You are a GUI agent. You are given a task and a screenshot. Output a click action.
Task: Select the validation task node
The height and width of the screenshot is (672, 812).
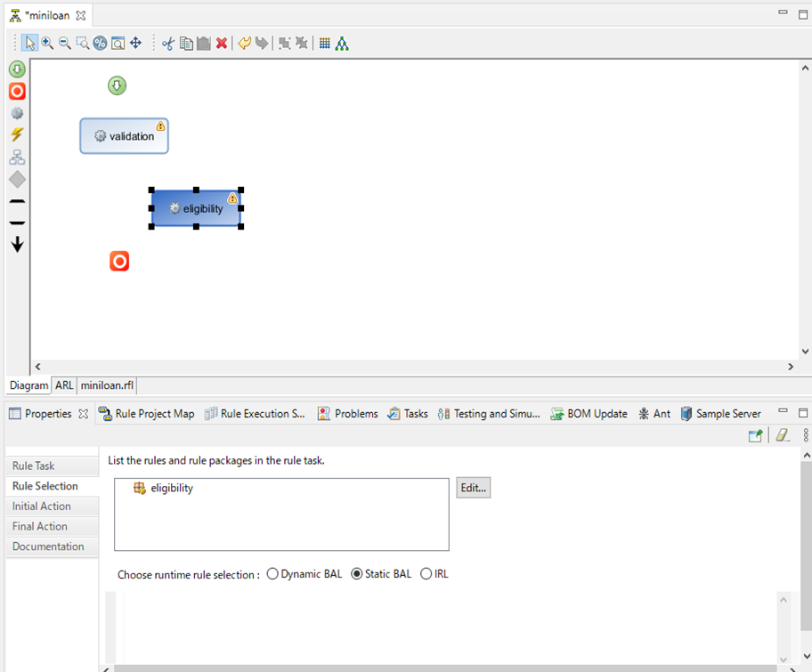(x=125, y=136)
